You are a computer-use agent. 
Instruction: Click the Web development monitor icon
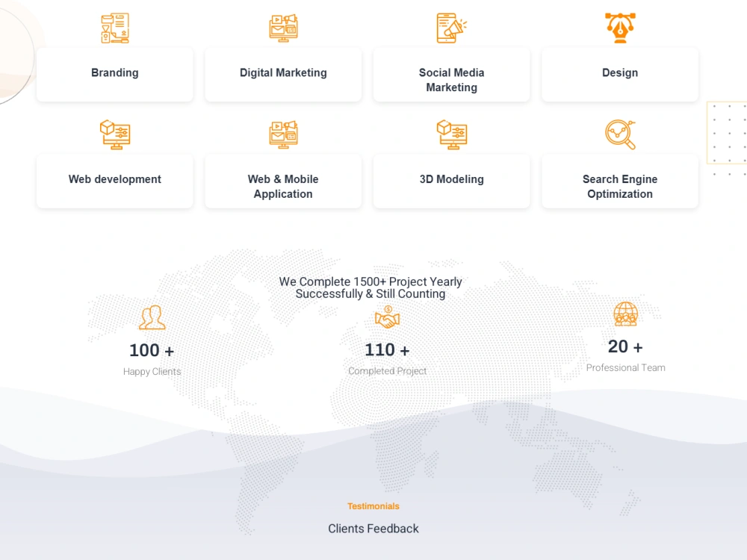[x=115, y=134]
